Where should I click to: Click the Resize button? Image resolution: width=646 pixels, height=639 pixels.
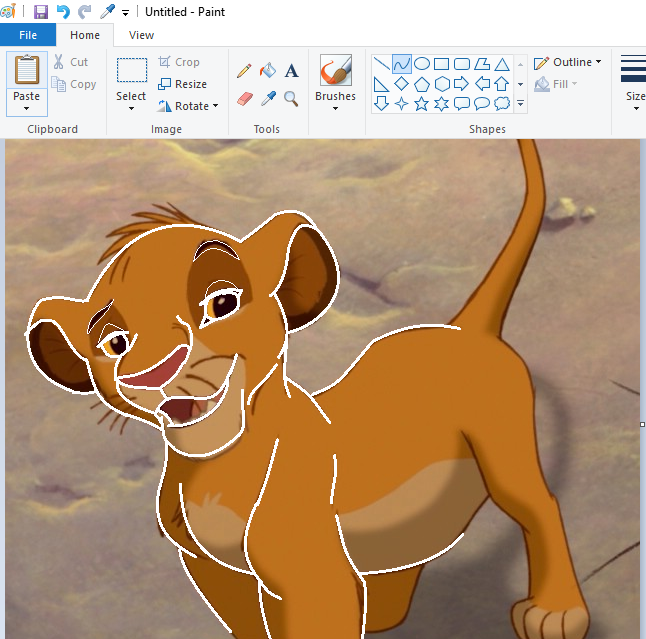point(182,84)
